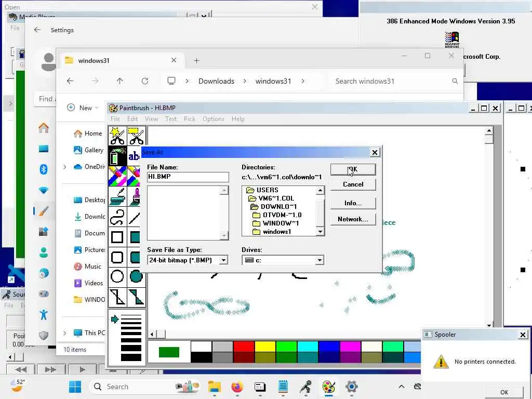Select the Curve tool
The height and width of the screenshot is (399, 532).
click(x=117, y=217)
